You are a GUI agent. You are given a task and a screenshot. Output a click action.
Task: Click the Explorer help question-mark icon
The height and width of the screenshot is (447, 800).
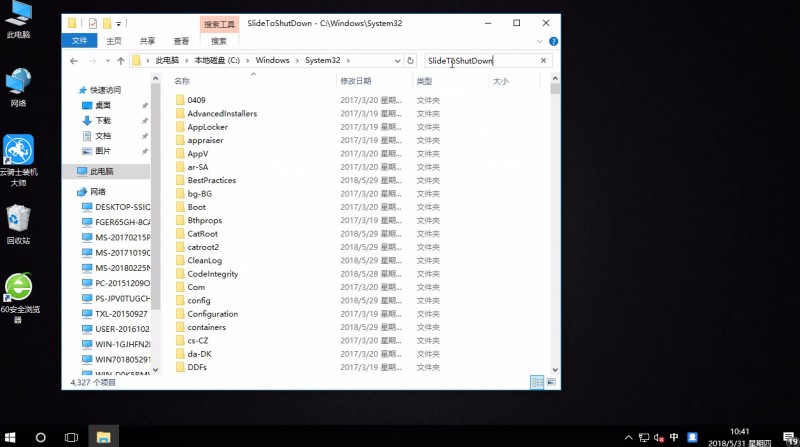point(553,41)
